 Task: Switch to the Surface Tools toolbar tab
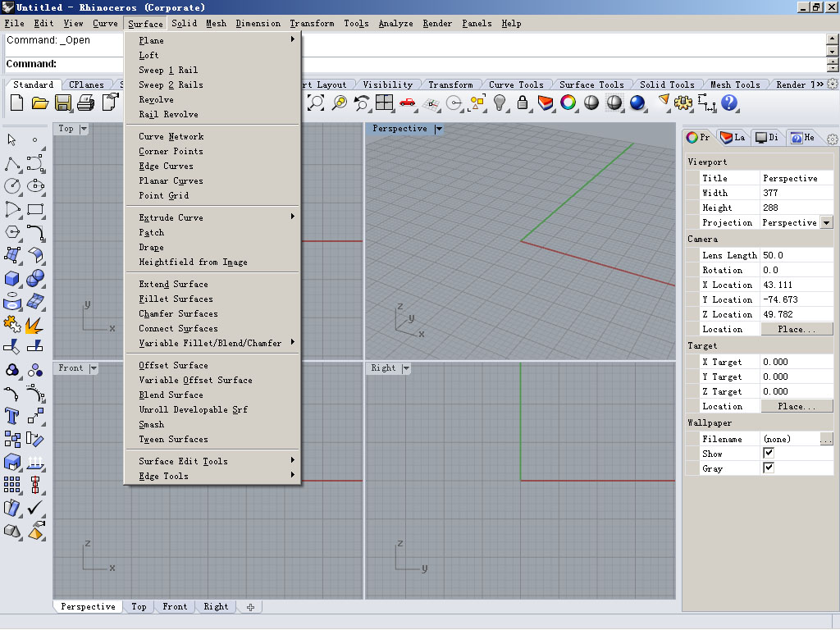591,84
